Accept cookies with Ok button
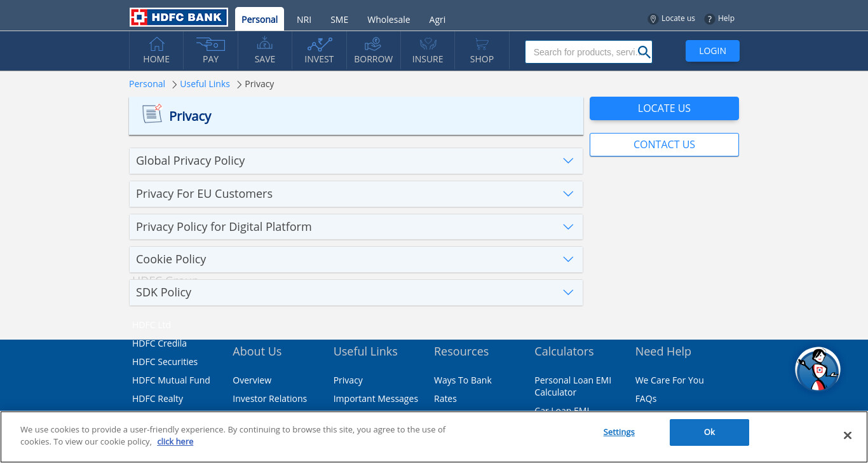 point(709,432)
